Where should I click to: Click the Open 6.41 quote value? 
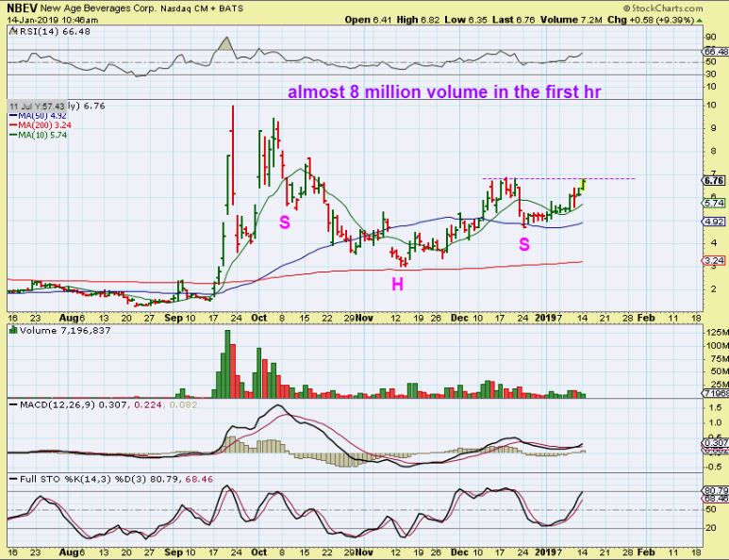(368, 20)
